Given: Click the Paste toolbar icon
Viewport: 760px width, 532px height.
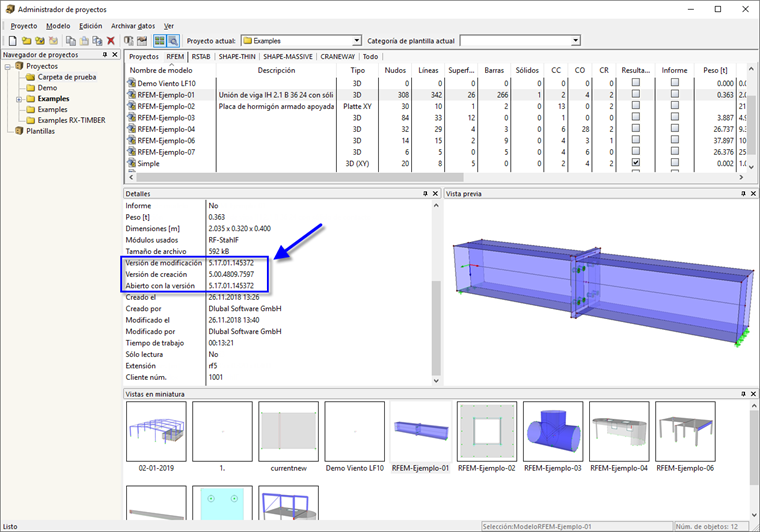Looking at the screenshot, I should click(x=84, y=41).
